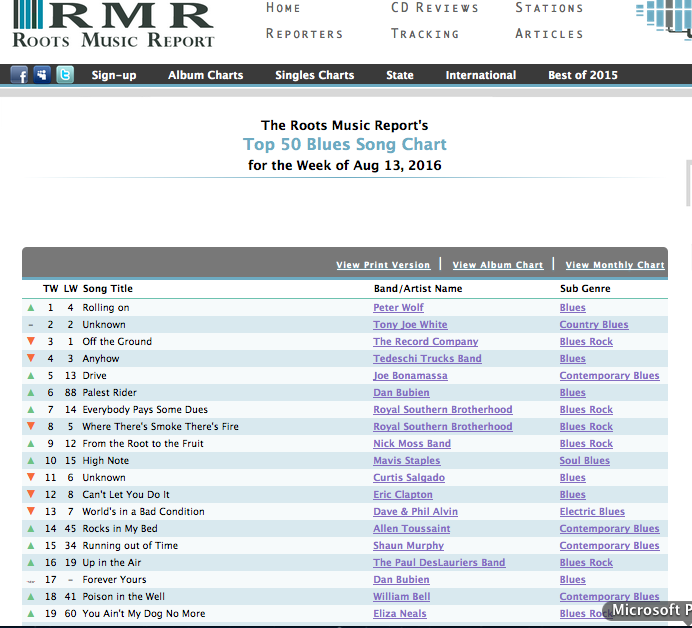Click the song title 'Palest Rider'

[110, 393]
